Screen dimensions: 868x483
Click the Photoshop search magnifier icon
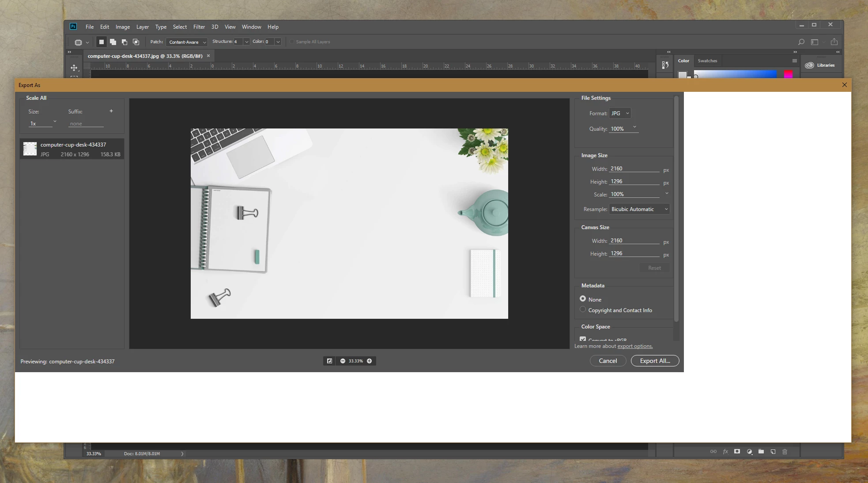pyautogui.click(x=801, y=42)
